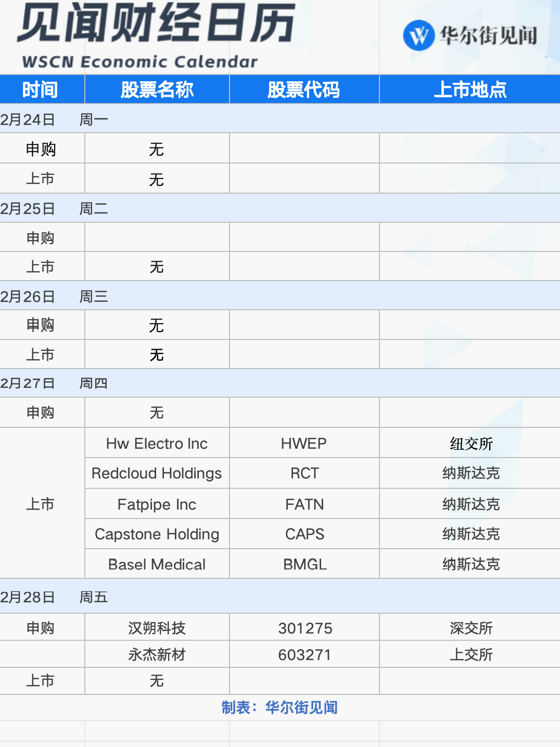Open Redcloud Holdings entry
Viewport: 560px width, 747px height.
[x=157, y=473]
